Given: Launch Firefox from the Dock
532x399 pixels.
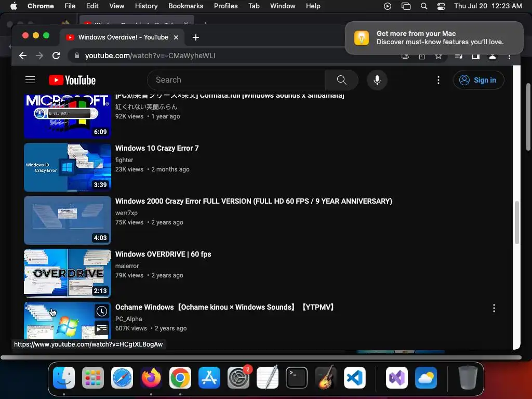Looking at the screenshot, I should point(151,378).
